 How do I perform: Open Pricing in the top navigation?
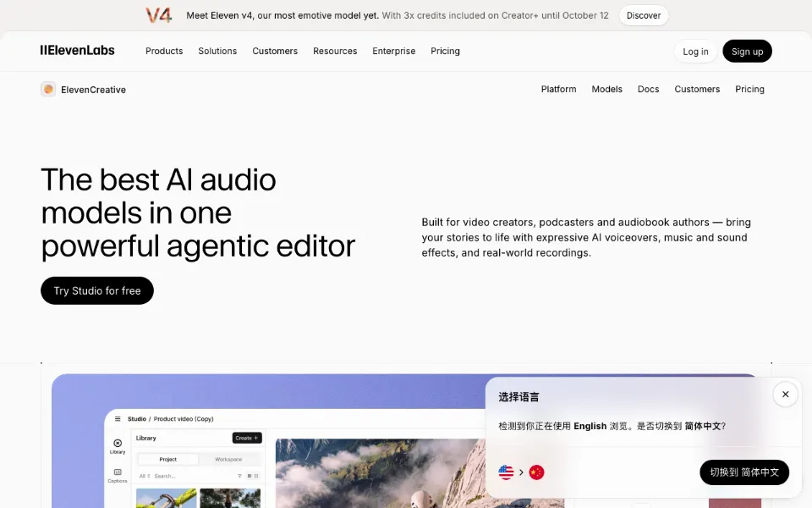click(446, 51)
